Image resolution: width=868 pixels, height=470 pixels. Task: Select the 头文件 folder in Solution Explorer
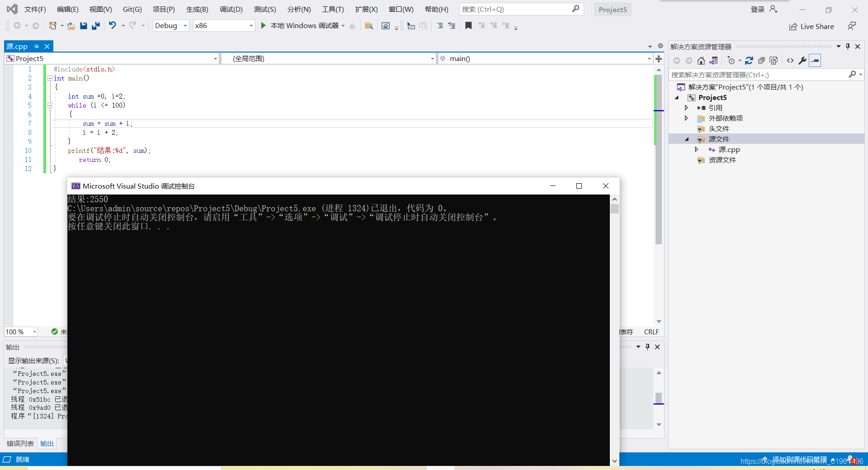pyautogui.click(x=719, y=128)
